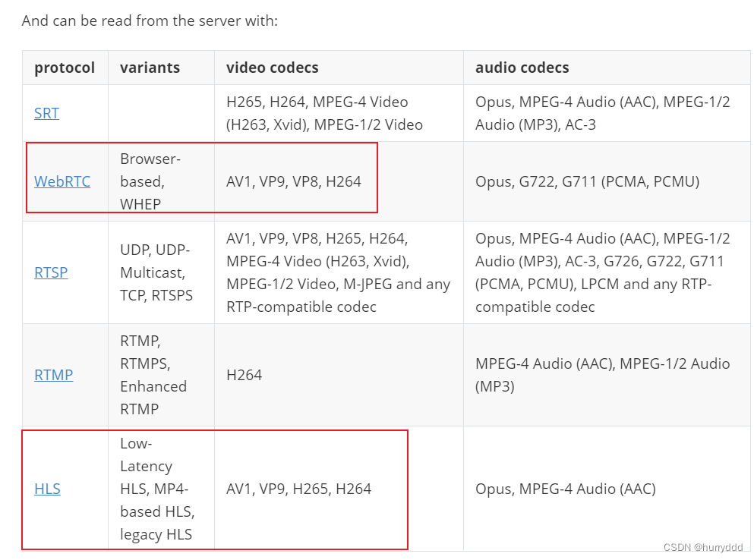The width and height of the screenshot is (754, 560).
Task: Click RTMP audio cell 'MPEG-4 Audio (AAC), MPEG-1/2 Audio (MP3)'
Action: pyautogui.click(x=607, y=375)
